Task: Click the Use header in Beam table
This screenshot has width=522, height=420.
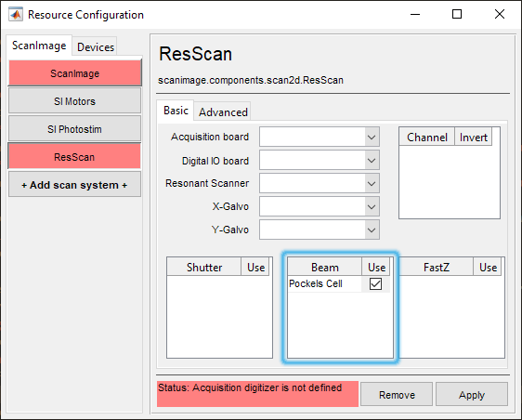Action: point(376,267)
